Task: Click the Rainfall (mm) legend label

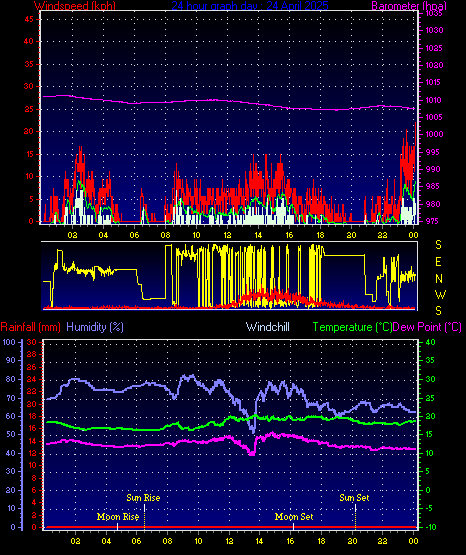Action: click(x=30, y=327)
